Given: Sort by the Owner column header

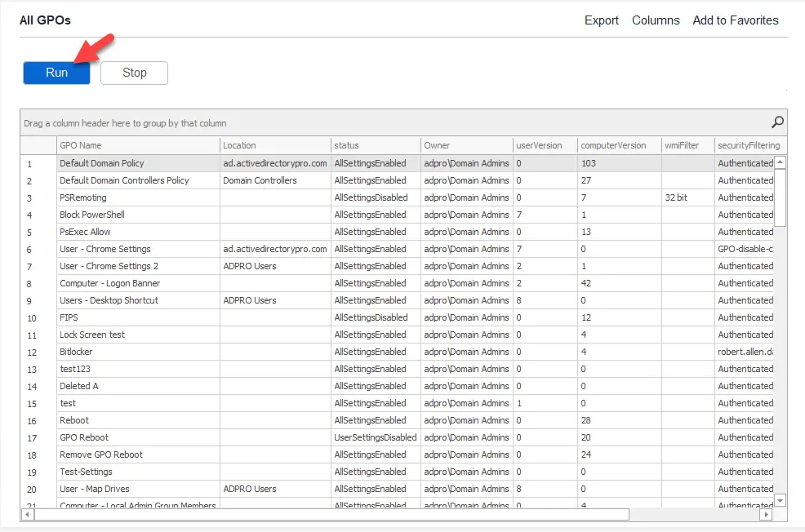Looking at the screenshot, I should coord(467,145).
